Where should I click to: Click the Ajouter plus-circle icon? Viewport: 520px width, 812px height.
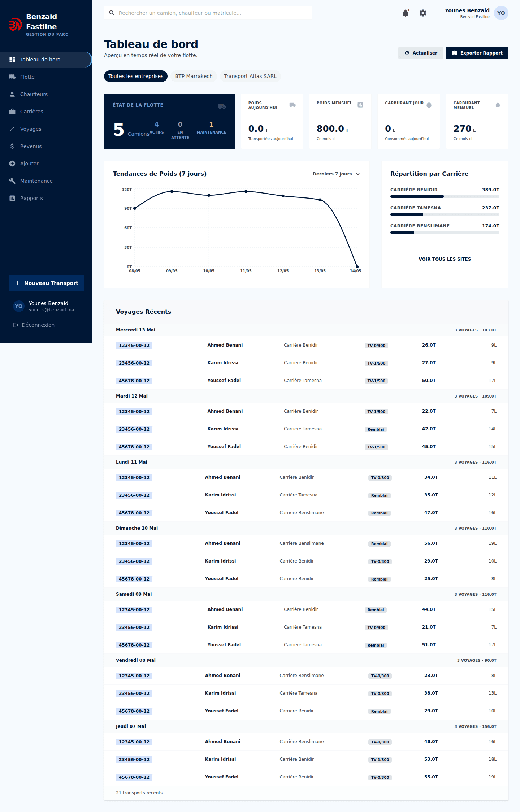12,164
